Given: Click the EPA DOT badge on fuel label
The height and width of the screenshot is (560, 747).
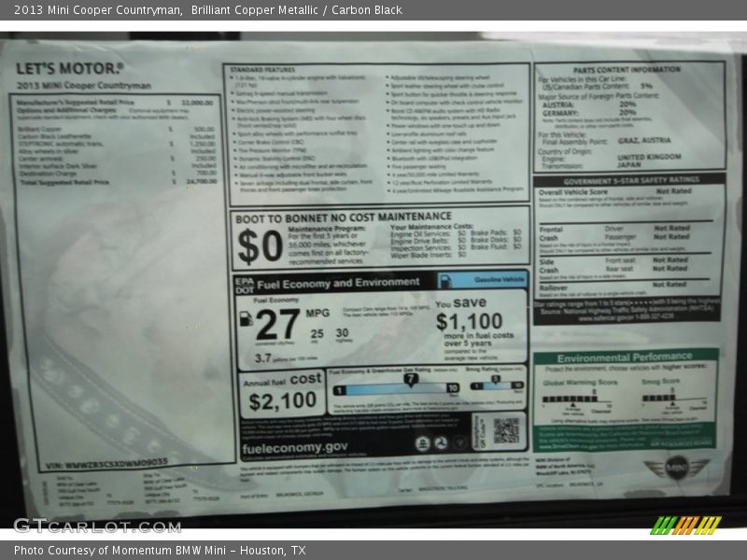Looking at the screenshot, I should tap(244, 283).
